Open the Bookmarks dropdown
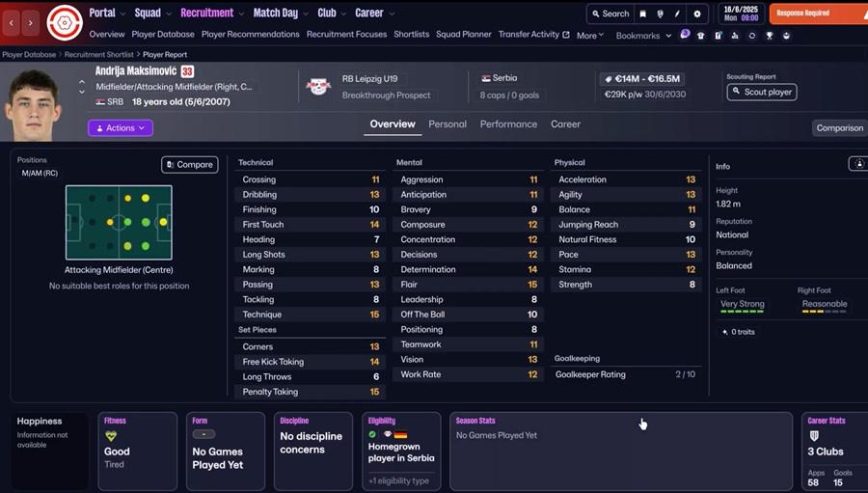 coord(643,36)
